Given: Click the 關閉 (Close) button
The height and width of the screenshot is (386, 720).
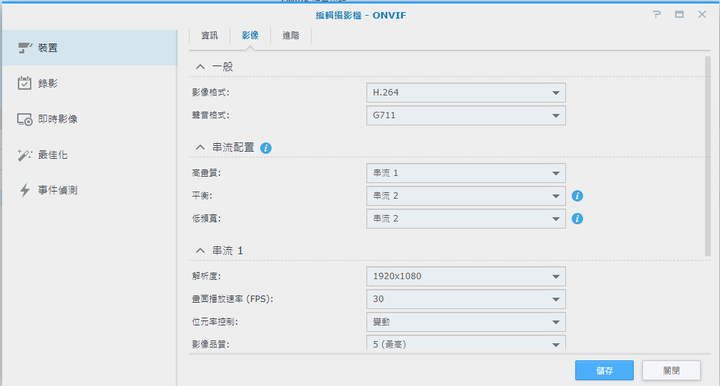Looking at the screenshot, I should [x=671, y=370].
